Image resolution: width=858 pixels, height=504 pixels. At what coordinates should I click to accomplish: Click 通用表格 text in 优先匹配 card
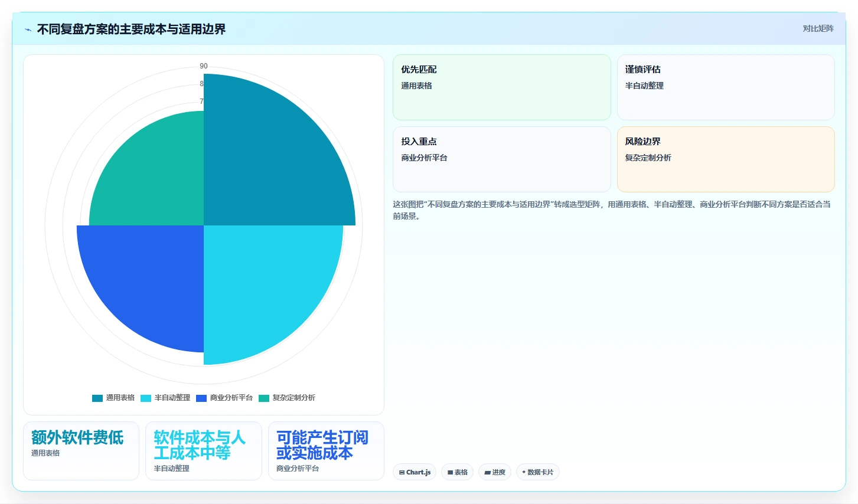point(416,86)
